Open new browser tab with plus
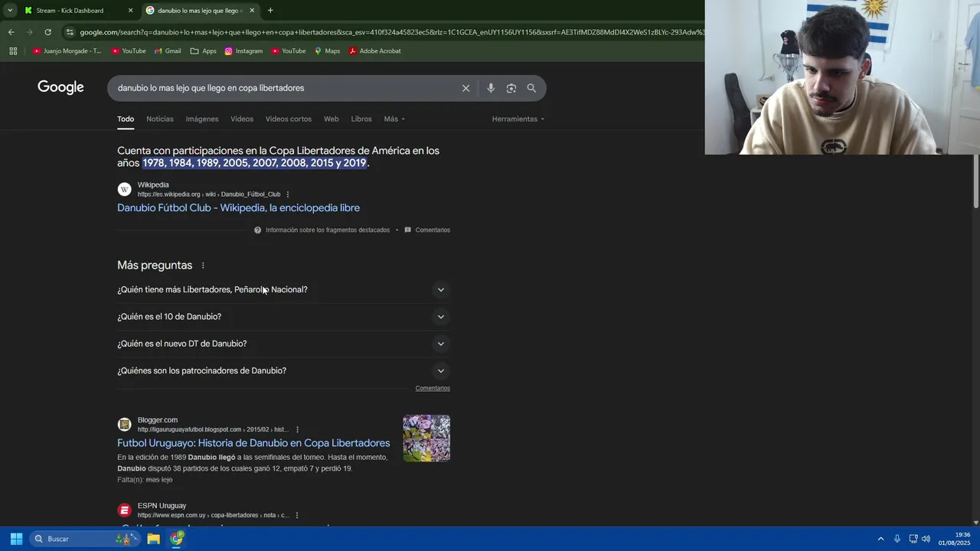The height and width of the screenshot is (551, 980). click(x=270, y=11)
